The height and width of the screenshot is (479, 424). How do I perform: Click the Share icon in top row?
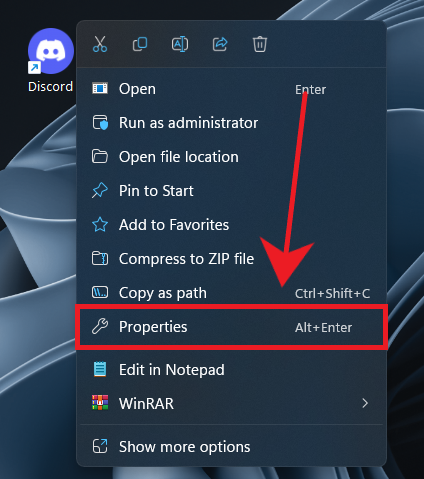(220, 44)
